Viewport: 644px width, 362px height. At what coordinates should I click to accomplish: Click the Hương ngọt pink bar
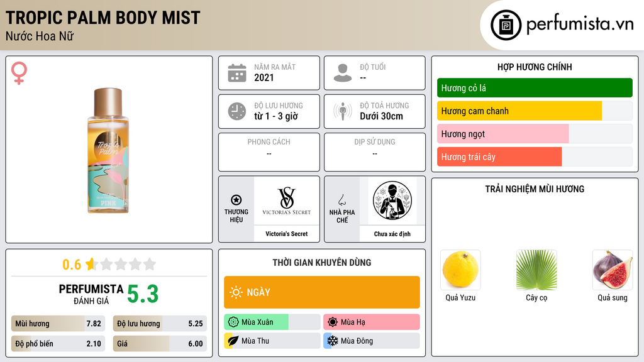point(535,134)
